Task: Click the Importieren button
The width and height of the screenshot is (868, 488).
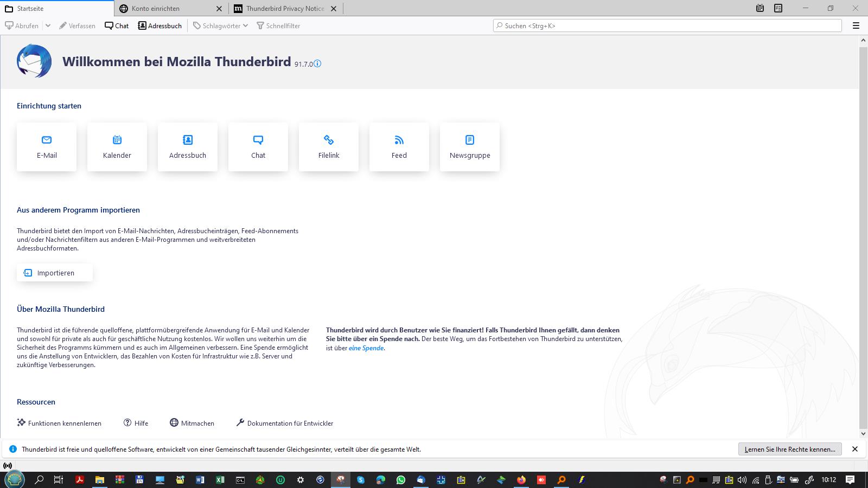Action: click(55, 273)
